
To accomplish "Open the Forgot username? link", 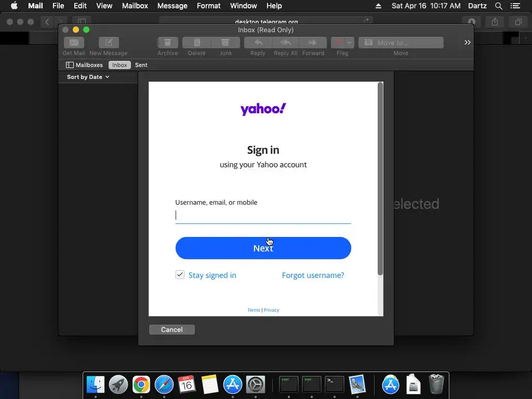I will pos(313,275).
